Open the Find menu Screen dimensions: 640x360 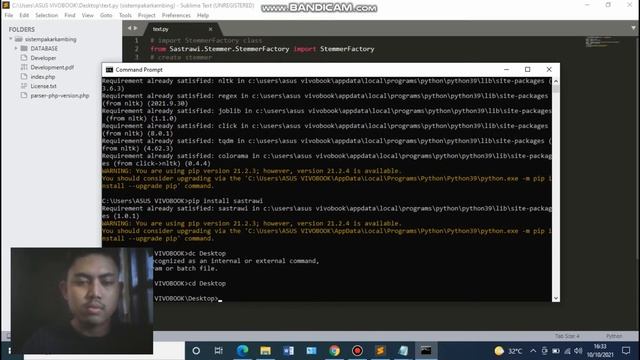coord(70,15)
